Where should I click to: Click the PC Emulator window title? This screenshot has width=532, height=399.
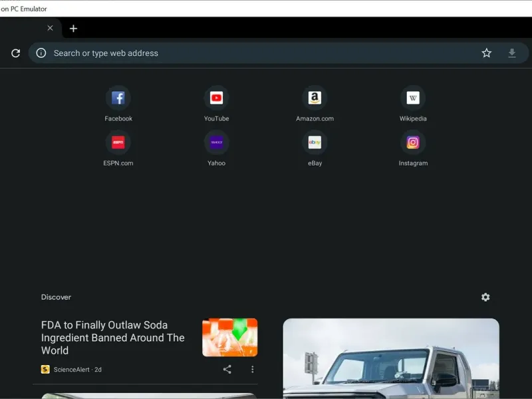pyautogui.click(x=24, y=9)
